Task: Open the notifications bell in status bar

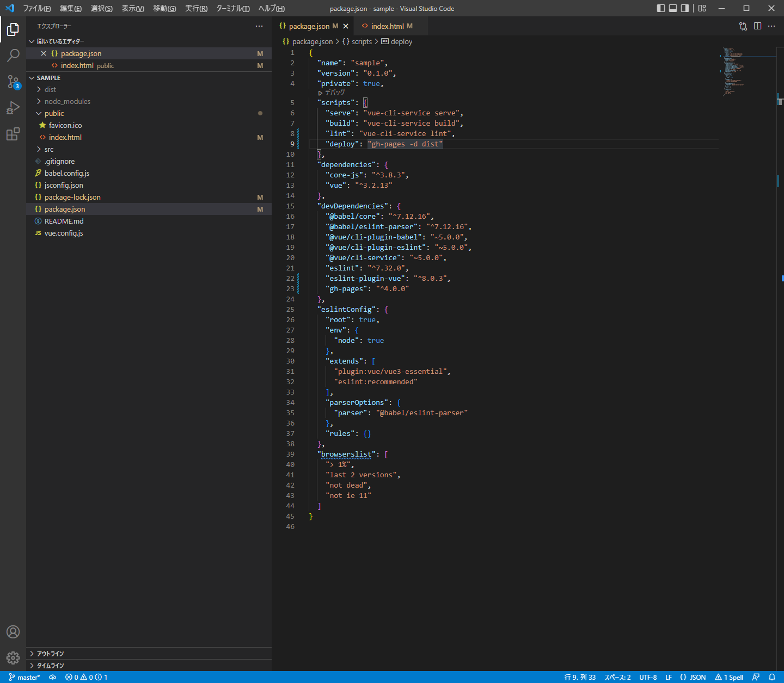Action: (x=772, y=677)
